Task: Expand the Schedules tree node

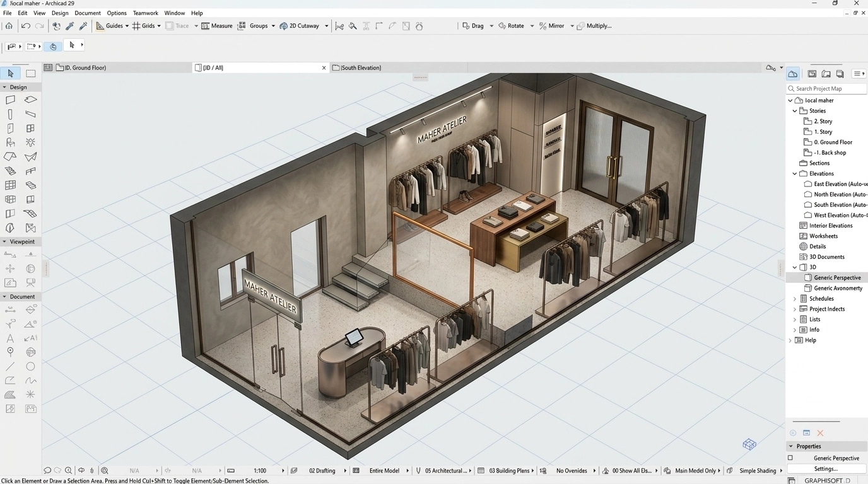Action: [795, 299]
